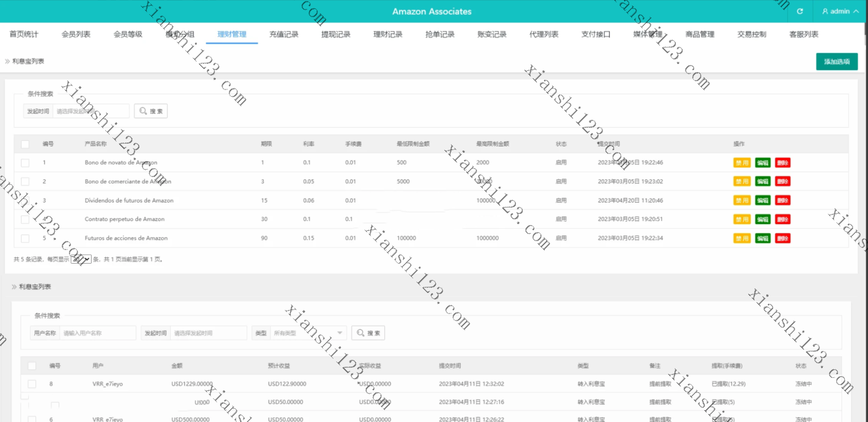Toggle select-all checkbox in product table header
This screenshot has height=422, width=868.
coord(25,144)
